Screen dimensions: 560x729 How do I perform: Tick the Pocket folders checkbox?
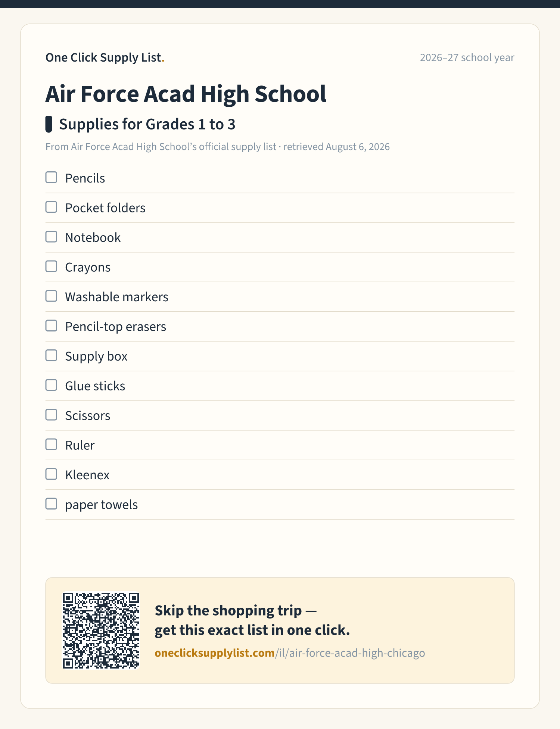[x=51, y=207]
